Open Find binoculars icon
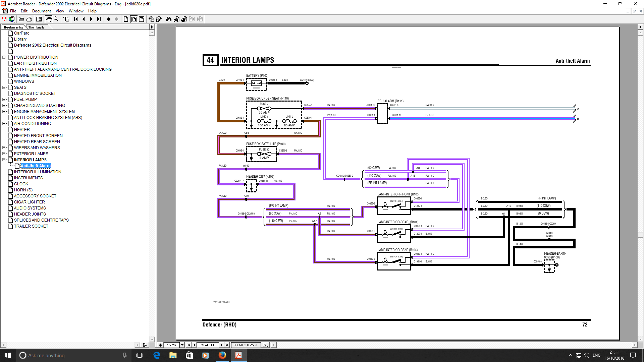 coord(169,19)
